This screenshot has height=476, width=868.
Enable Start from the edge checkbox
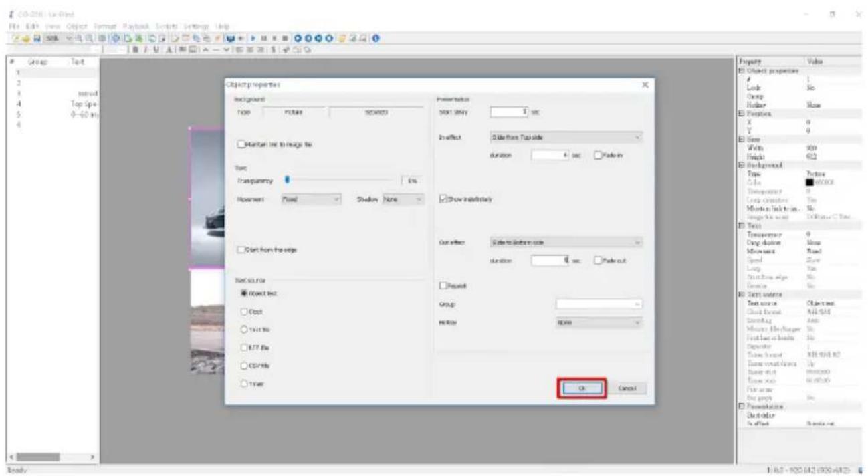[241, 250]
